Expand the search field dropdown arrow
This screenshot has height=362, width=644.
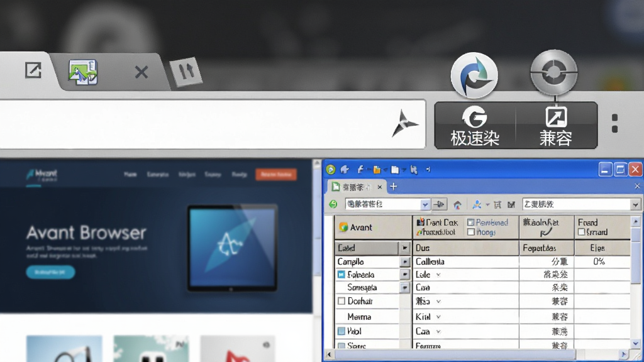coord(635,204)
